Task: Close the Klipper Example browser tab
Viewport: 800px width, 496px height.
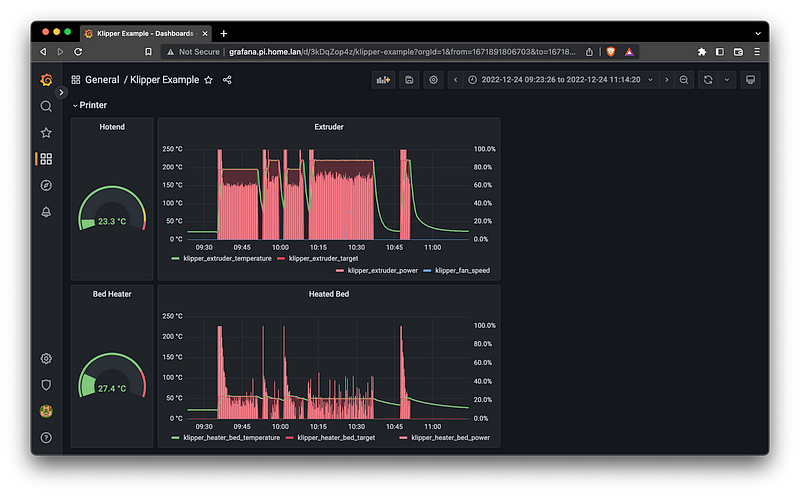Action: click(x=205, y=33)
